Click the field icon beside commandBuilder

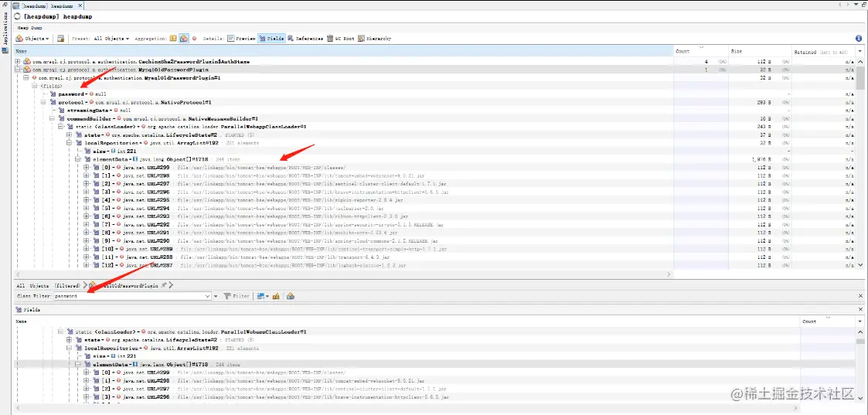[62, 118]
